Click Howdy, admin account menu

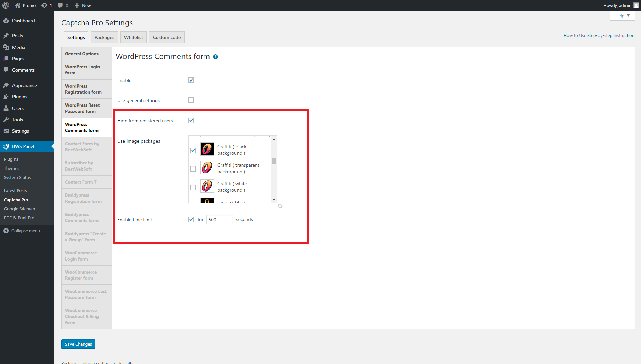(x=621, y=5)
